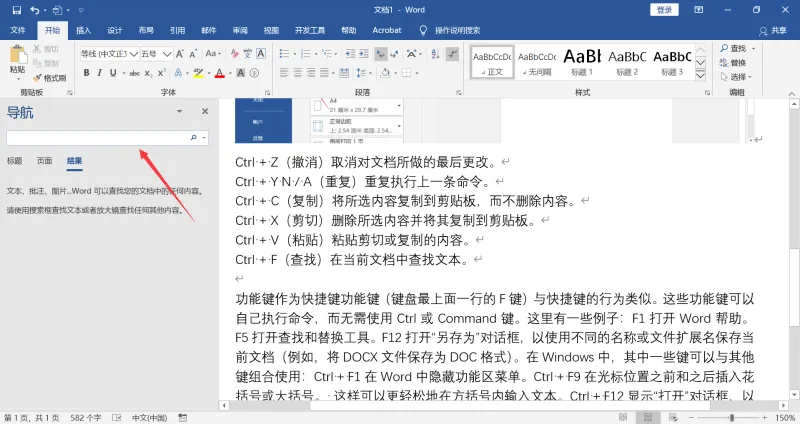Align text left
This screenshot has height=424, width=800.
(284, 73)
